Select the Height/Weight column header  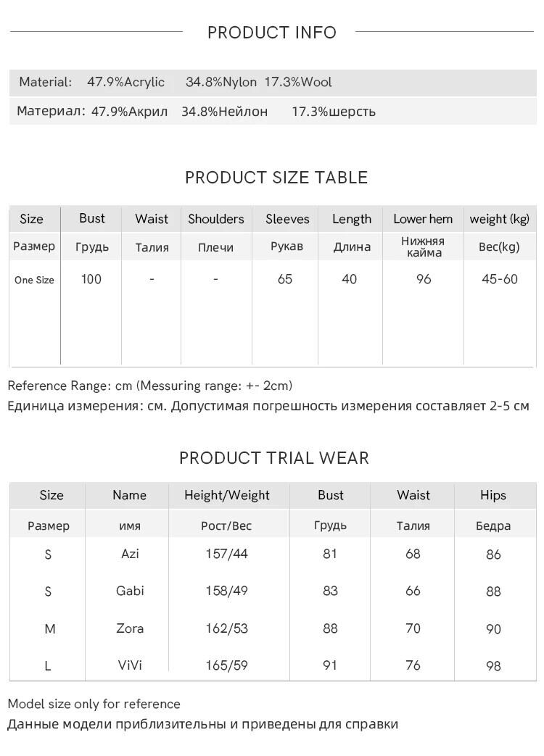pos(227,495)
